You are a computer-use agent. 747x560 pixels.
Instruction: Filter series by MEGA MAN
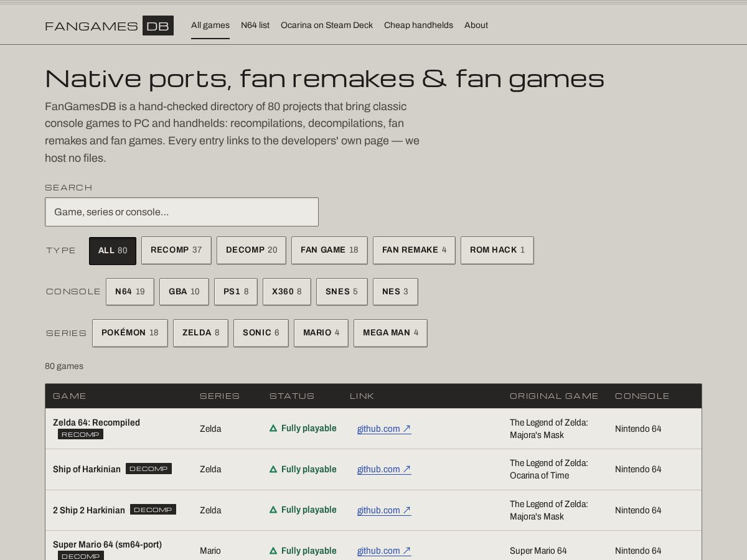click(390, 333)
